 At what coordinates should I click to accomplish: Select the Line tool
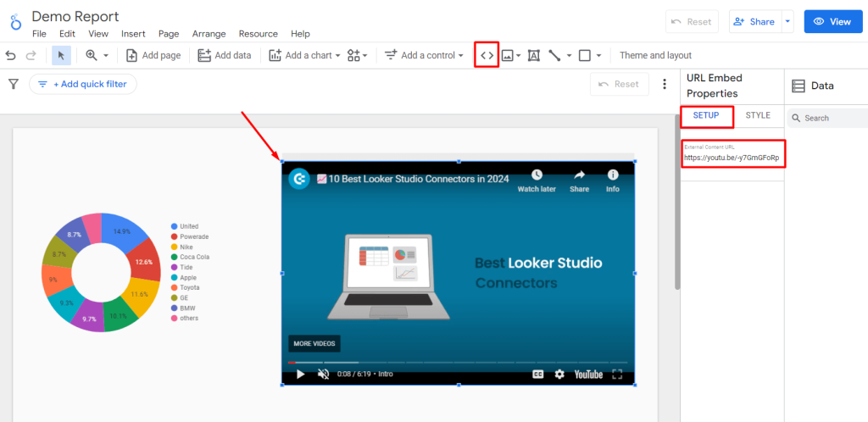point(554,55)
